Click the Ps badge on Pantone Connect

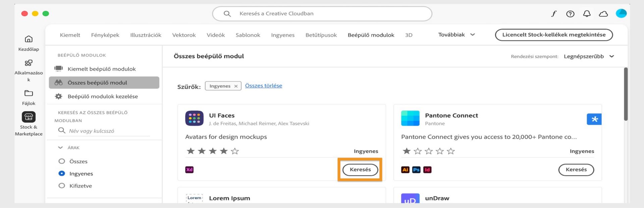(x=416, y=169)
